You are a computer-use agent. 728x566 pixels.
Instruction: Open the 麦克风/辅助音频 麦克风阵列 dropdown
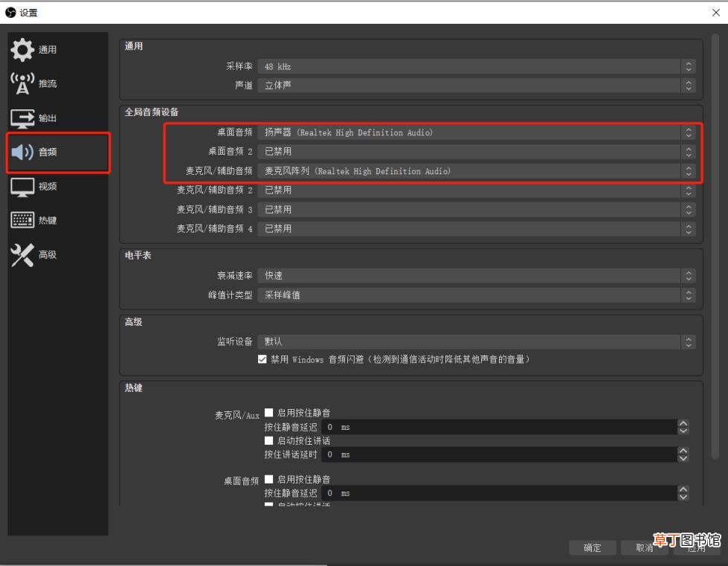click(x=477, y=171)
